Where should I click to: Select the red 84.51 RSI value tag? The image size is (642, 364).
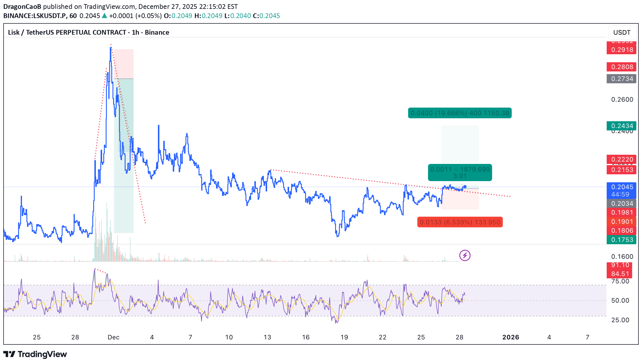tap(620, 274)
